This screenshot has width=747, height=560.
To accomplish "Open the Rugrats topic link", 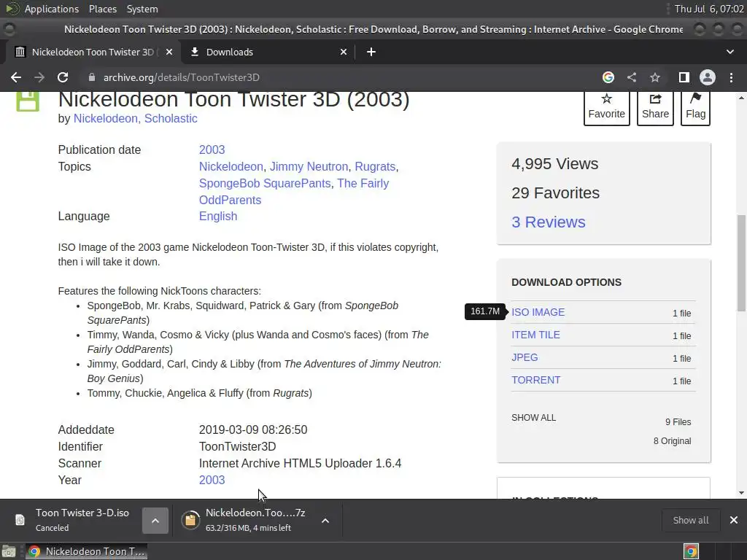I will coord(375,167).
